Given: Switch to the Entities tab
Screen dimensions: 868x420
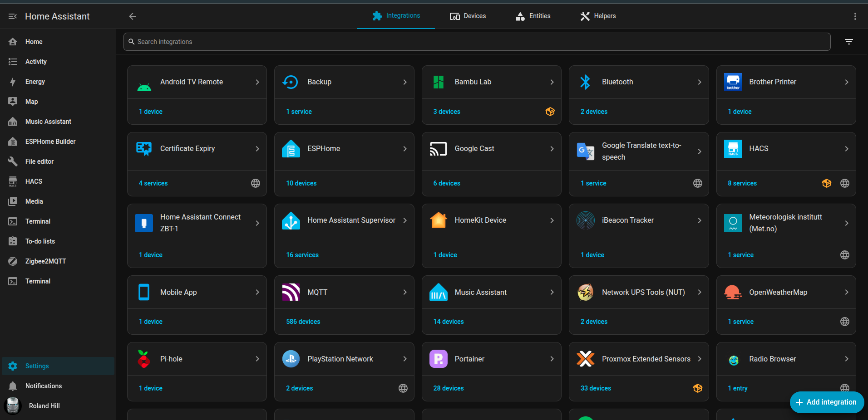Looking at the screenshot, I should point(533,16).
